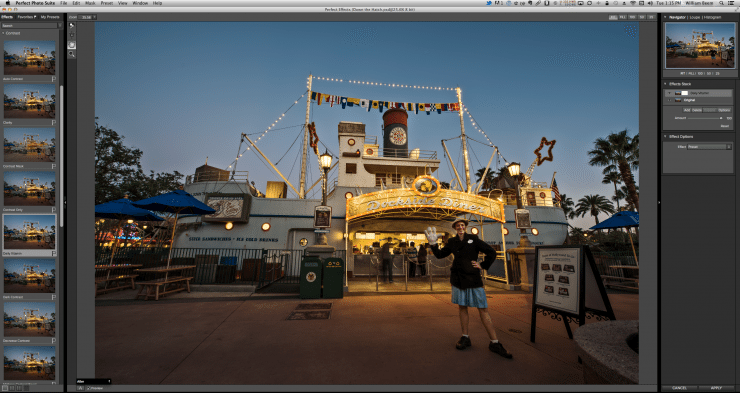The height and width of the screenshot is (393, 740).
Task: Adjust the Amount slider handle
Action: tap(721, 118)
